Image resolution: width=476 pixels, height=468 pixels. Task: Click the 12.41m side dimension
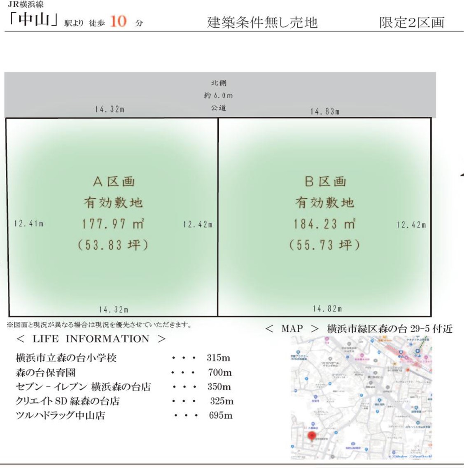click(x=29, y=224)
